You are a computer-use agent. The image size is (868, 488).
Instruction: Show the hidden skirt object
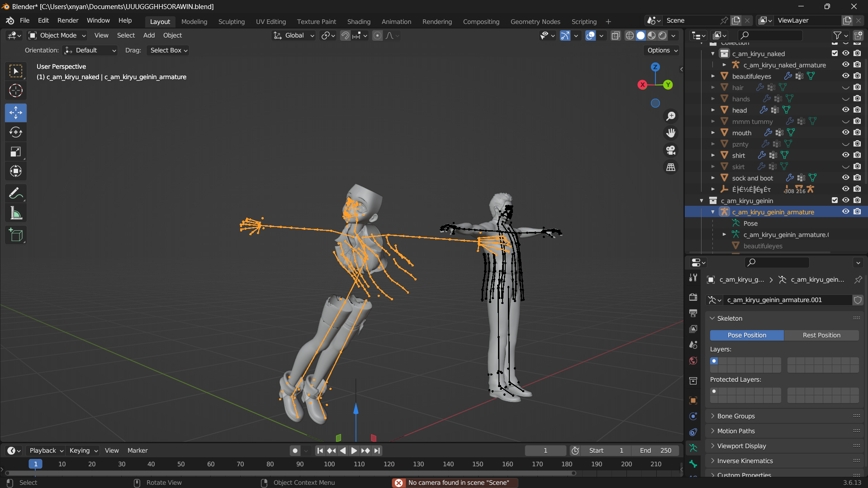tap(845, 166)
